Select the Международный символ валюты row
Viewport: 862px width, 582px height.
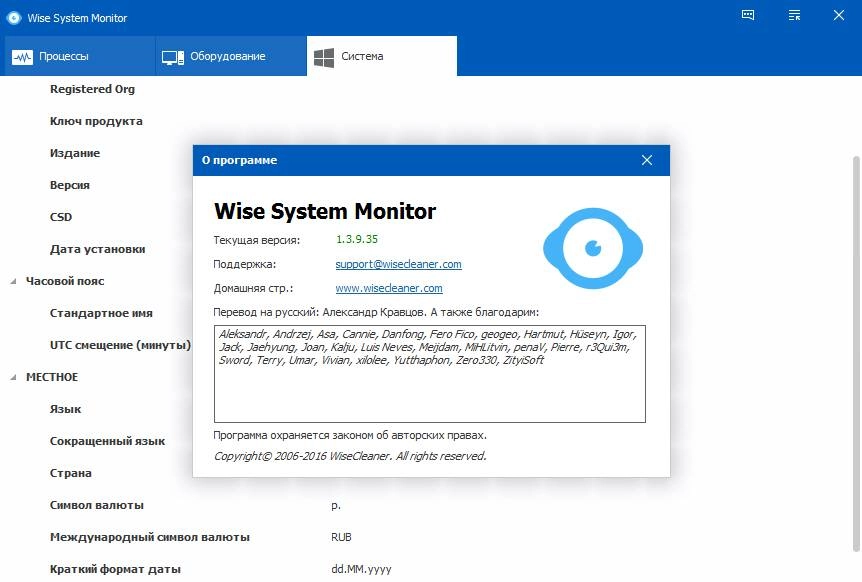150,537
